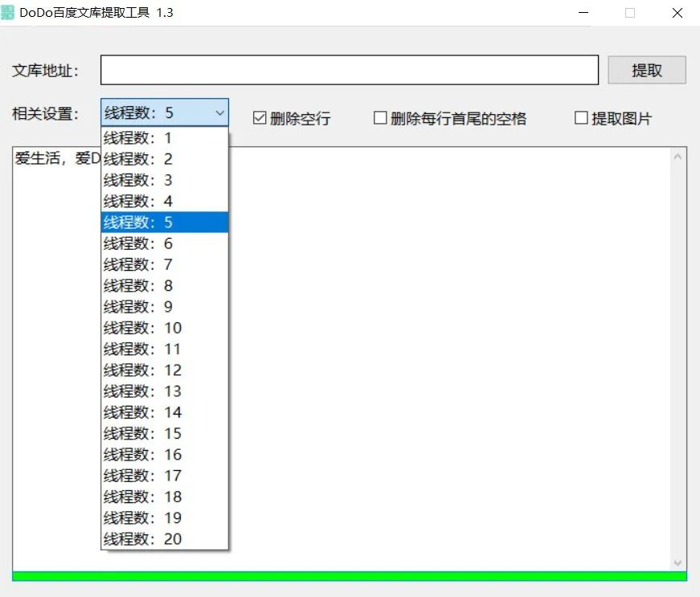Image resolution: width=700 pixels, height=597 pixels.
Task: Pick 线程数: 6 in dropdown list
Action: coord(164,243)
